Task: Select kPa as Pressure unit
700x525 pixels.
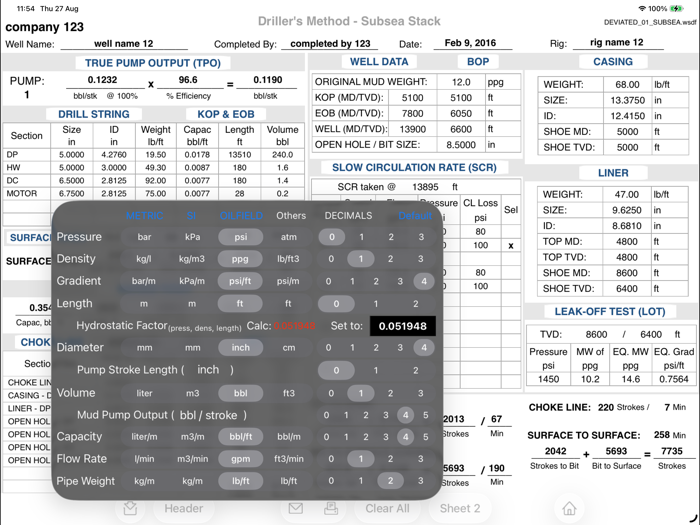Action: coord(192,237)
